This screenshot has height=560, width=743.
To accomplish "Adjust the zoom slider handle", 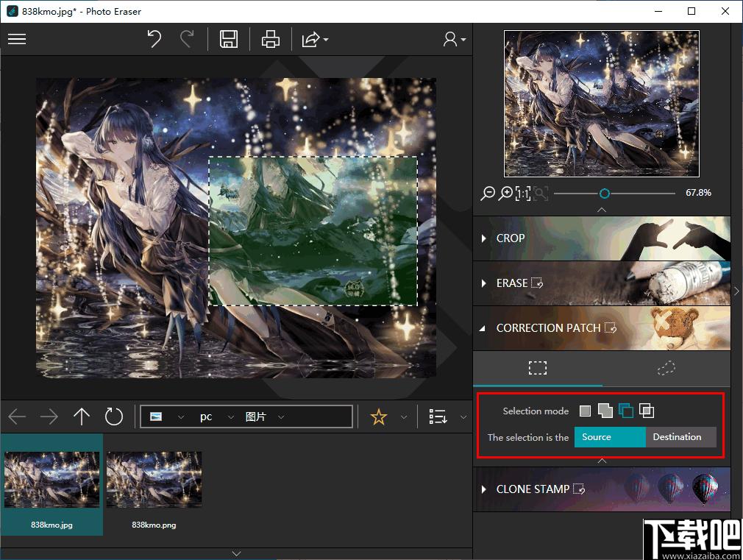I will (604, 193).
